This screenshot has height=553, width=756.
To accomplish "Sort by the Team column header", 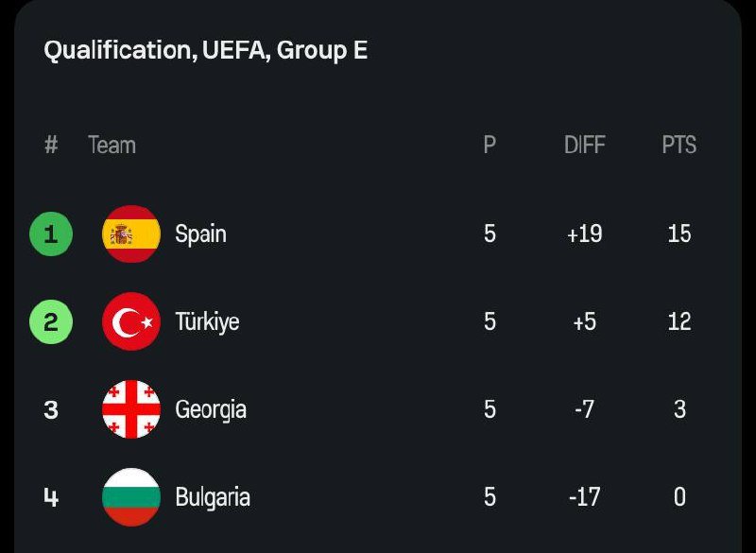I will click(x=112, y=145).
